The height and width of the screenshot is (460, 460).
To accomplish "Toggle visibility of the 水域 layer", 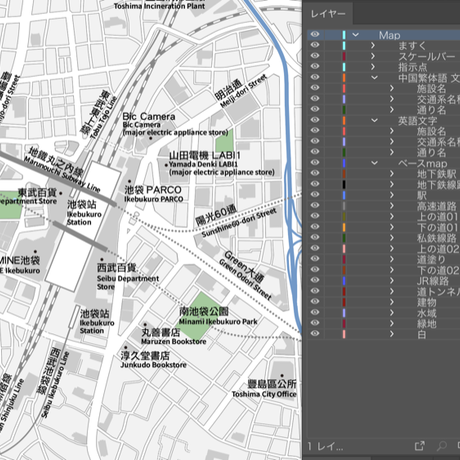I will pyautogui.click(x=315, y=312).
